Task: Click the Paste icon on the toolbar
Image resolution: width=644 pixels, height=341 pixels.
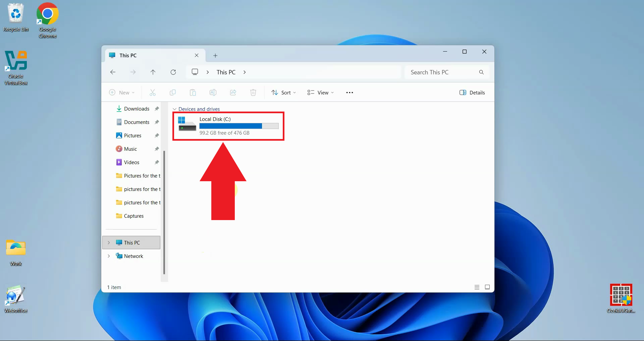Action: click(x=193, y=92)
